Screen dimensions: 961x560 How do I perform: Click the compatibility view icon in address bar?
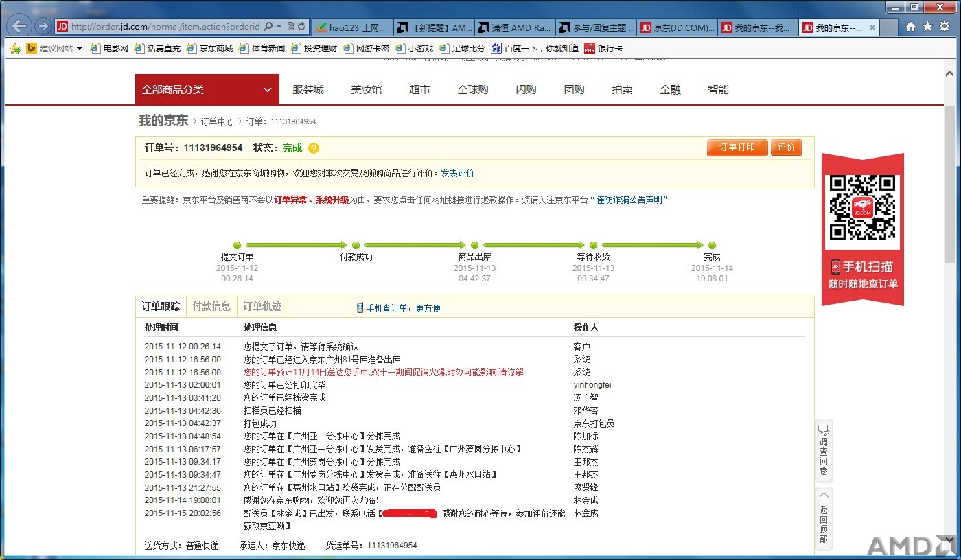(x=290, y=27)
